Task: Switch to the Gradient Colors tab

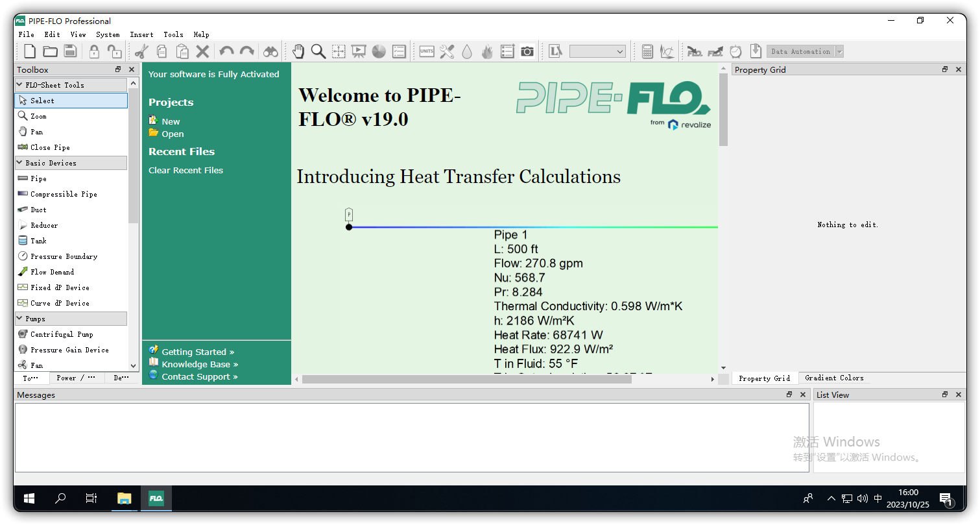Action: pyautogui.click(x=834, y=378)
